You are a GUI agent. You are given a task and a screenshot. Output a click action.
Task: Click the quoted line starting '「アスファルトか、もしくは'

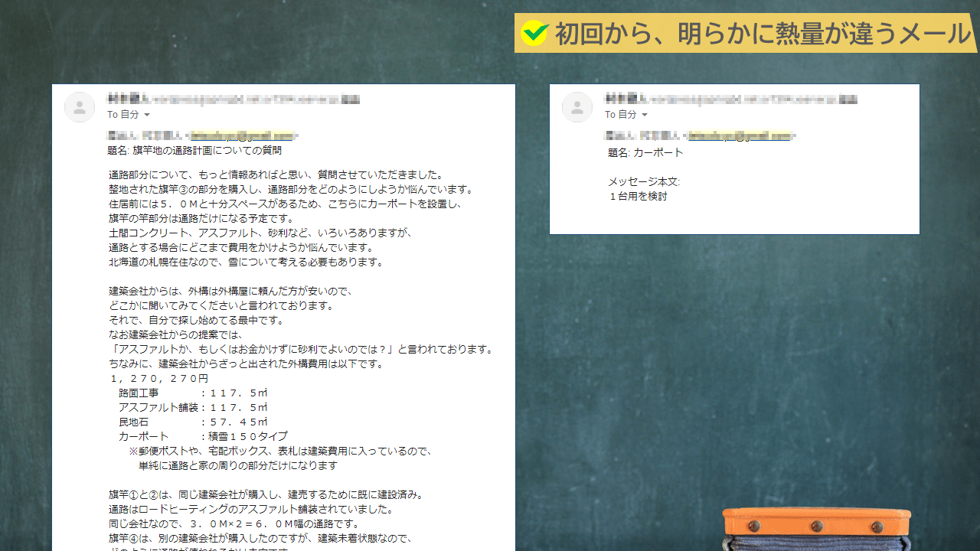pos(301,350)
